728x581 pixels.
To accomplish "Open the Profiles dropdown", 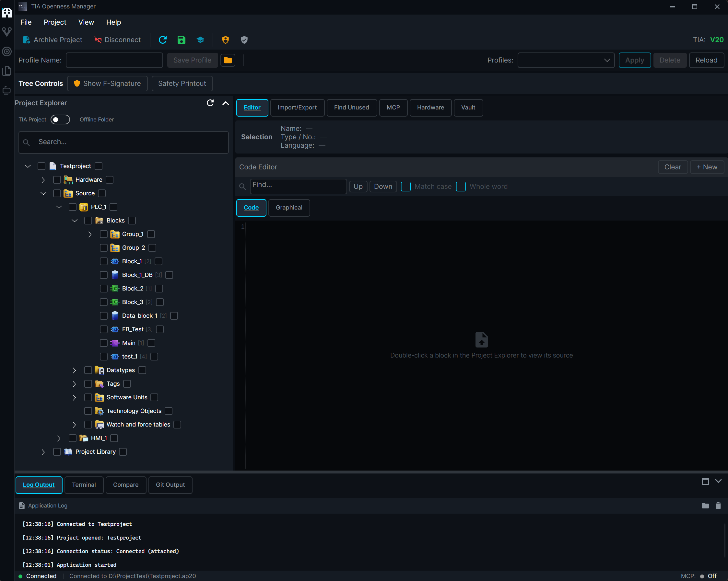I will point(566,60).
